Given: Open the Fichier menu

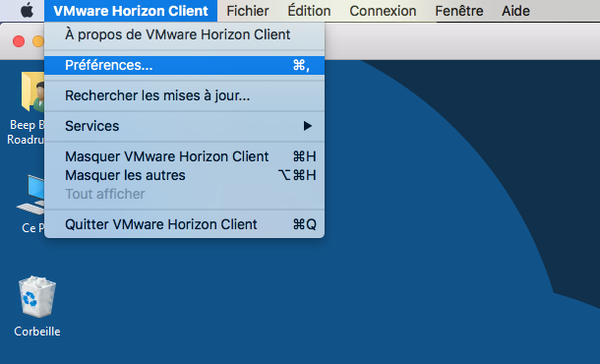Looking at the screenshot, I should [x=248, y=11].
